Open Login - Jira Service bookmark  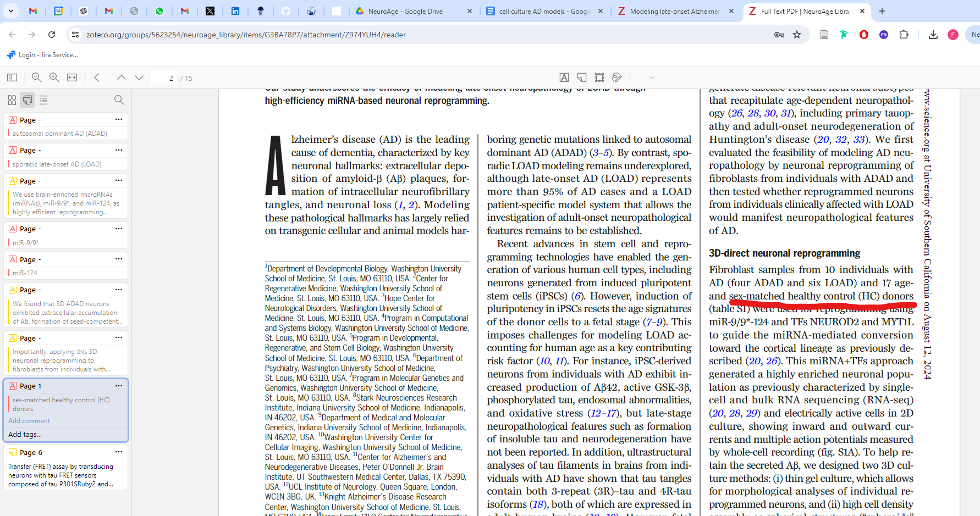(42, 55)
